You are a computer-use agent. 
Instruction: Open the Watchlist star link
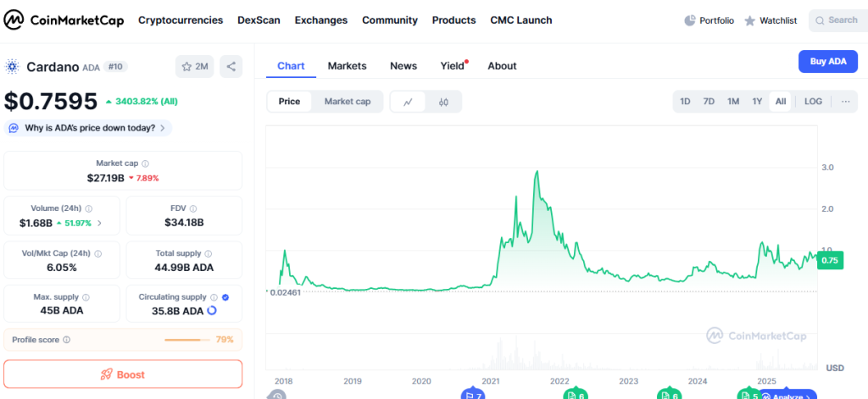pos(771,20)
